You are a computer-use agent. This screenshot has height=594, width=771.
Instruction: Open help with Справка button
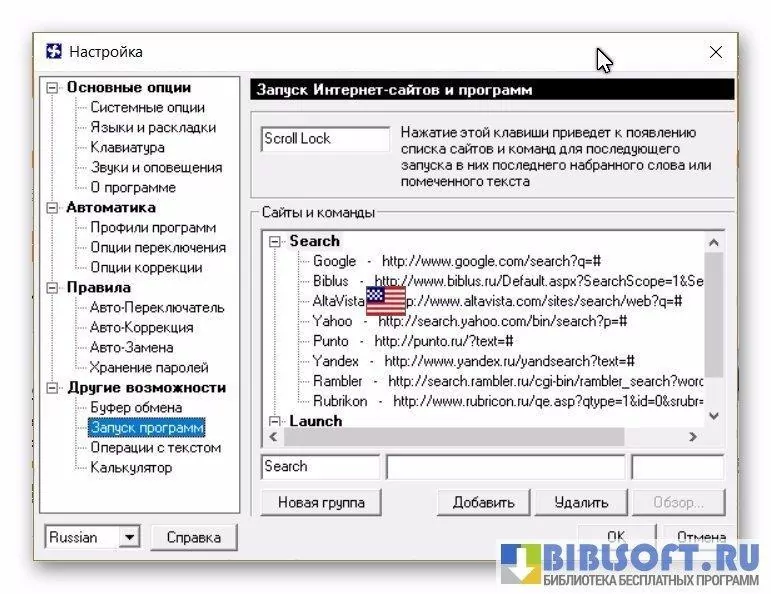pyautogui.click(x=193, y=538)
